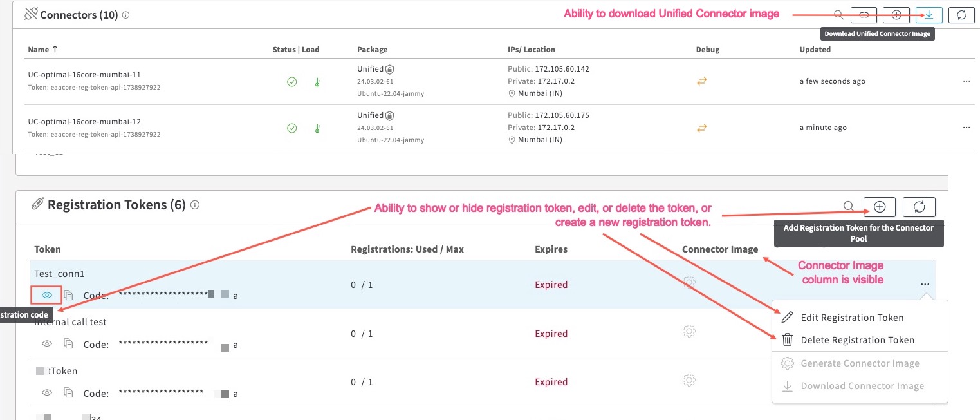The height and width of the screenshot is (420, 980).
Task: Refresh the Registration Tokens list
Action: (x=919, y=206)
